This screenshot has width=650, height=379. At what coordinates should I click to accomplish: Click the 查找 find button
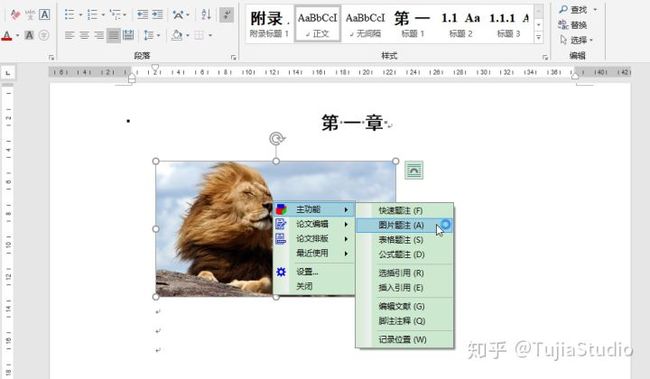pos(573,9)
